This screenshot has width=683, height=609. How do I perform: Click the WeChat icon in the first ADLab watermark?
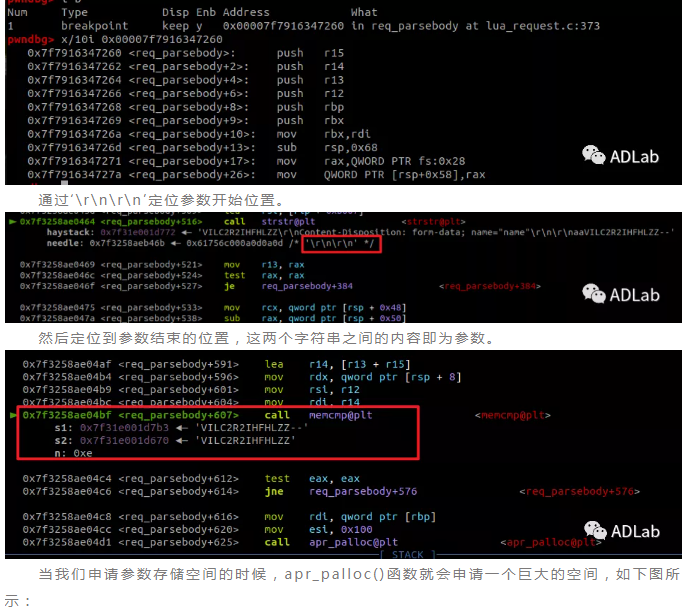594,154
